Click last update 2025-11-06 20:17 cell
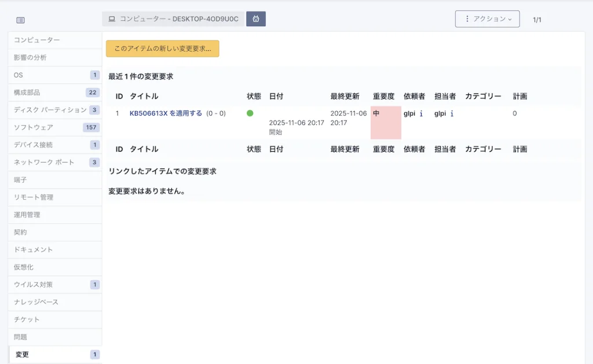This screenshot has height=364, width=593. click(x=348, y=118)
